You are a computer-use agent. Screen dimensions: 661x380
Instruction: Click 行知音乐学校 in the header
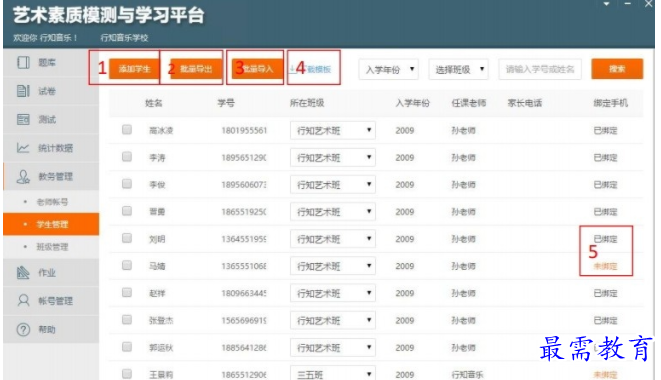click(124, 38)
